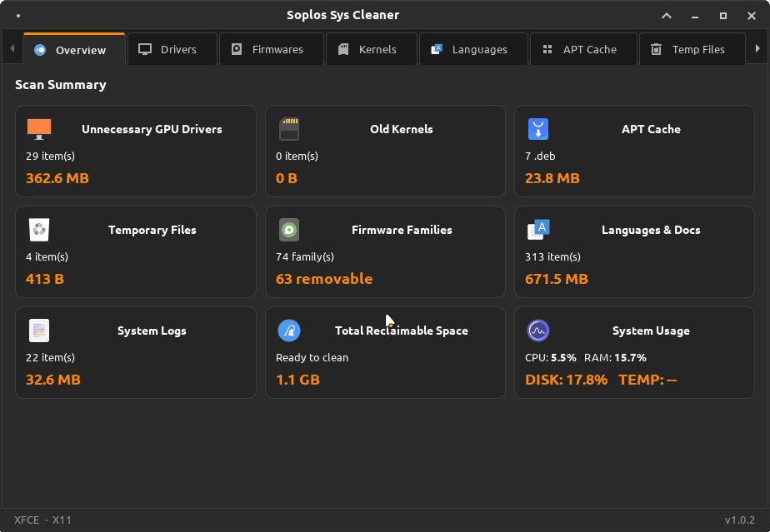Click the 7 .deb cache count

540,156
